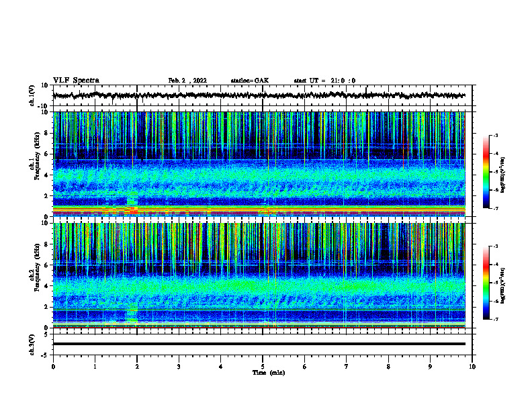Click the 'Time (min)' axis title
This screenshot has height=411, width=532.
click(269, 373)
